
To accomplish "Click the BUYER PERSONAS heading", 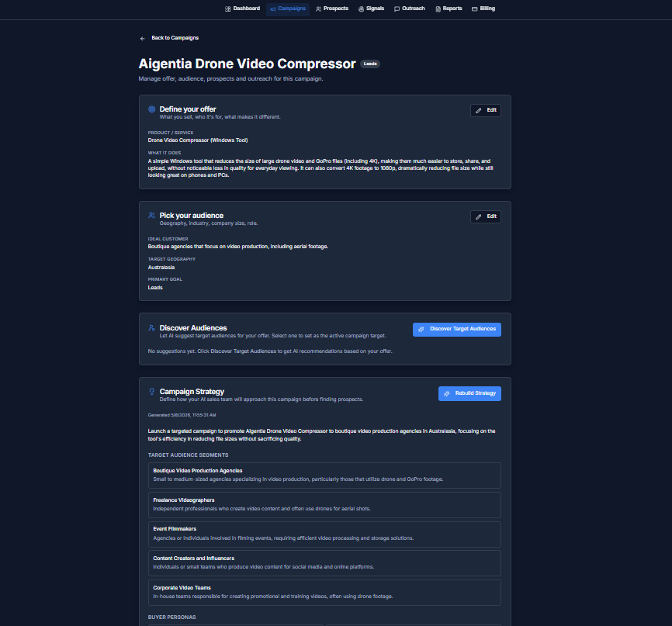I will (171, 617).
